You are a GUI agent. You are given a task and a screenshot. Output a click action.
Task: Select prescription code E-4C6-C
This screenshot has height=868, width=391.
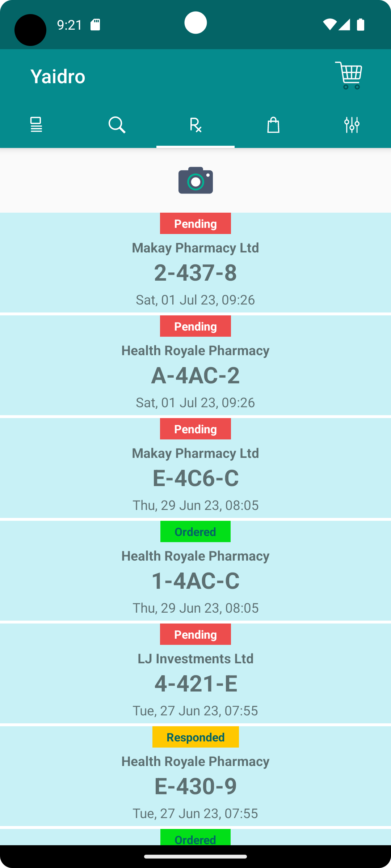[x=195, y=478]
